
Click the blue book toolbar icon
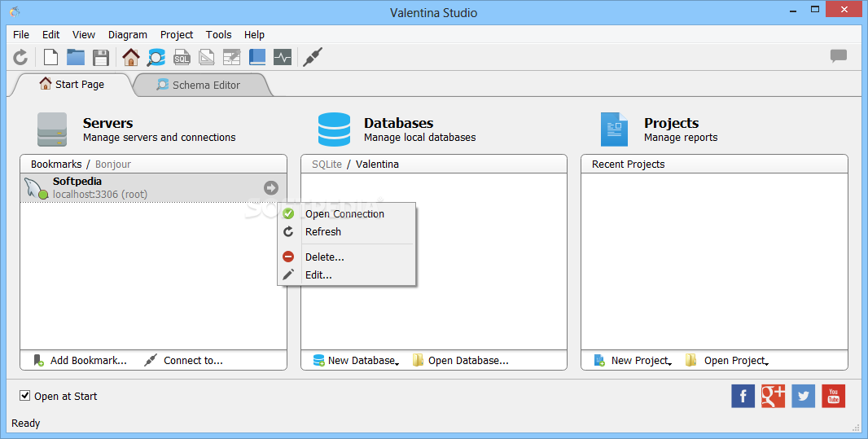point(257,57)
